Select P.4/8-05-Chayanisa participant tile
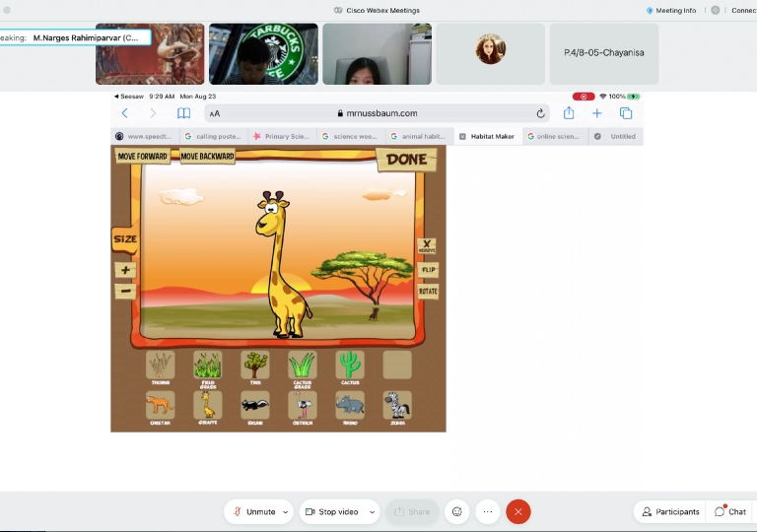 [x=604, y=54]
